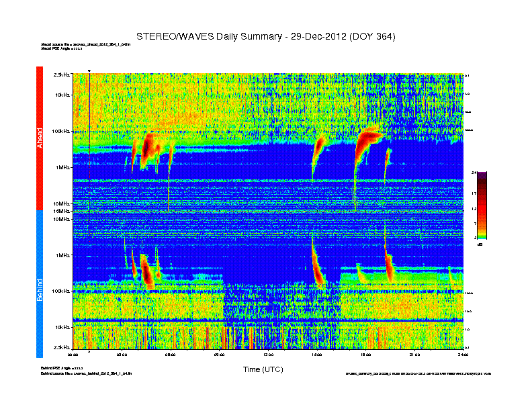Click the 12:00 time axis label
This screenshot has width=532, height=411.
click(268, 354)
